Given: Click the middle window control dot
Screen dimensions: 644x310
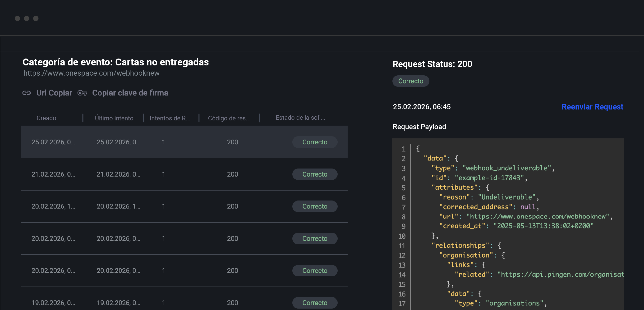Looking at the screenshot, I should pyautogui.click(x=27, y=18).
